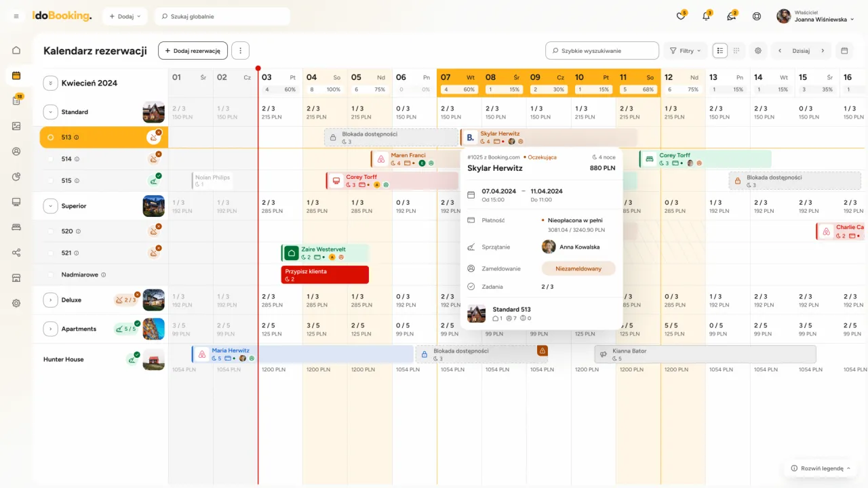Click the favorites heart icon

pos(681,16)
